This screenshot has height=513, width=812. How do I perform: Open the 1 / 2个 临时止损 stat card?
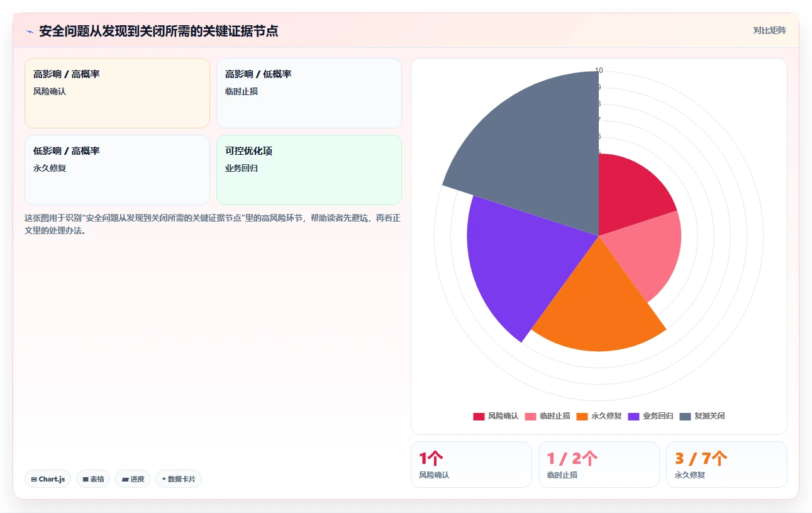tap(599, 465)
